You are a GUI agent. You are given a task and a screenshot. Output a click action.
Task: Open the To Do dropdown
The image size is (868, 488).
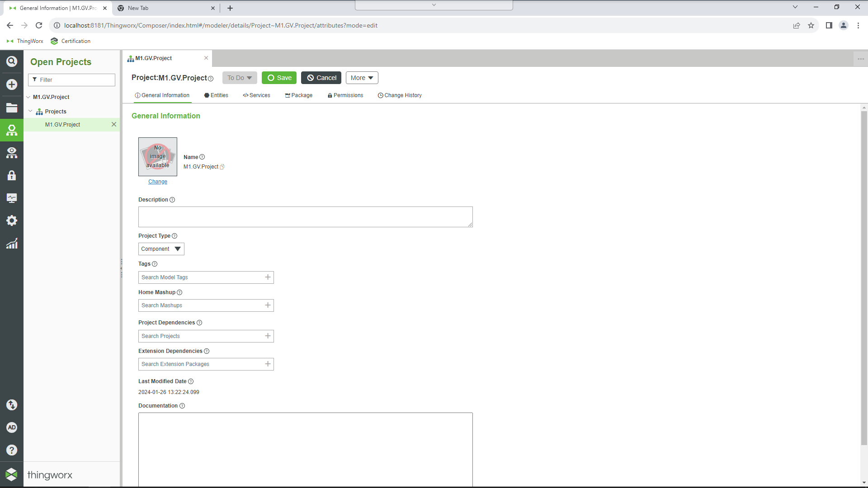[x=240, y=78]
